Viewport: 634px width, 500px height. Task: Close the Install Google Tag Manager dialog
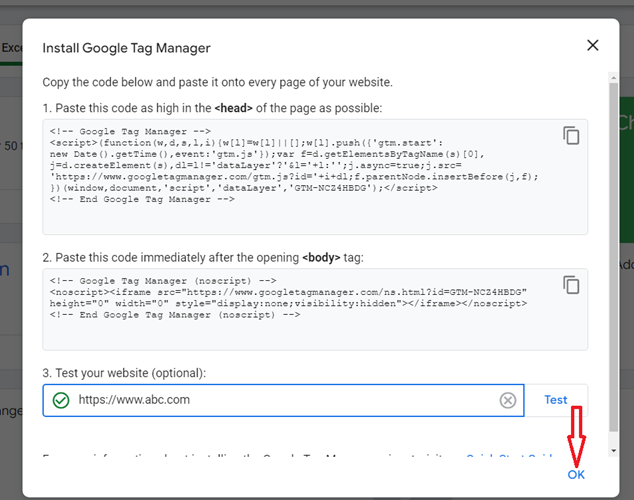[592, 45]
